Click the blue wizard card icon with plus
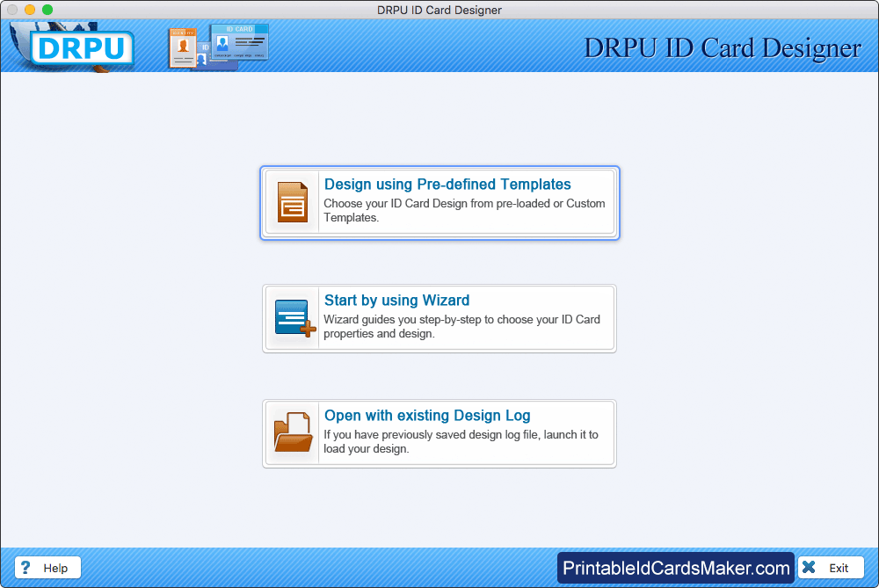Viewport: 879px width, 588px height. [x=294, y=318]
